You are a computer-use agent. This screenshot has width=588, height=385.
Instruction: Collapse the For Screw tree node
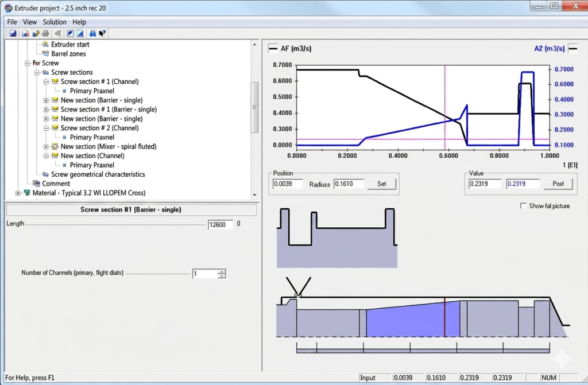click(x=27, y=63)
